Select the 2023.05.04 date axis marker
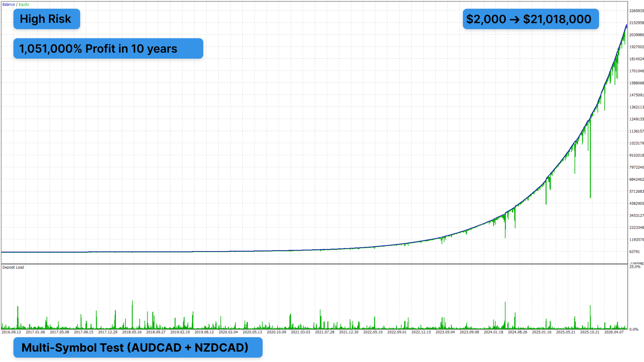The image size is (644, 362). click(x=445, y=332)
